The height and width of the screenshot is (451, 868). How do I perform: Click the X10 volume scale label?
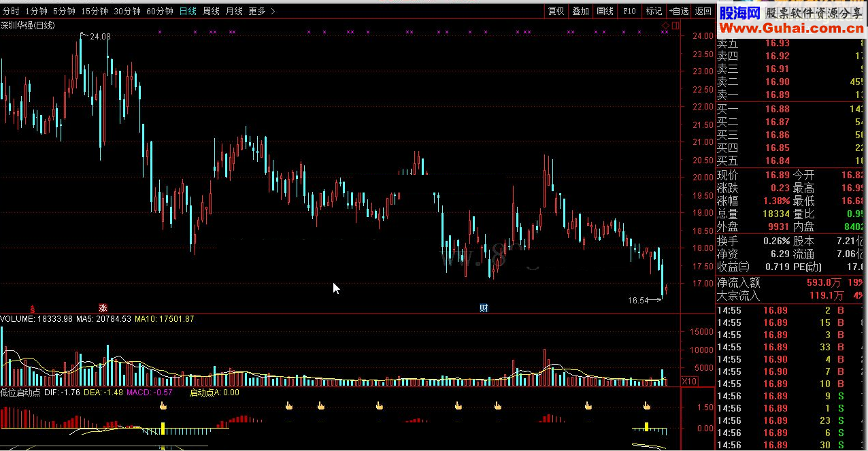(690, 382)
